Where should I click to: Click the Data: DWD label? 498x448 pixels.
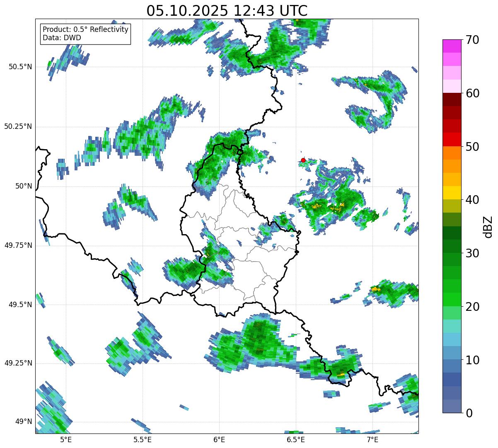(62, 38)
